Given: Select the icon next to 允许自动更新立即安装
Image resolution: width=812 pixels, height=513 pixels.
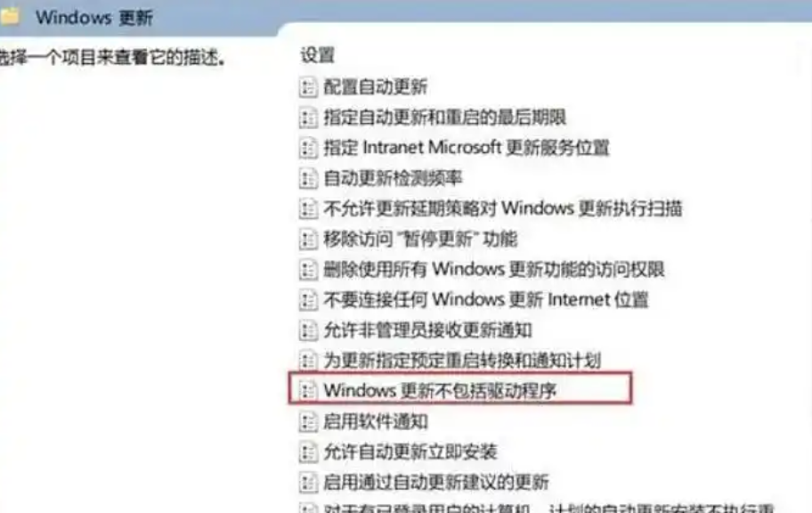Looking at the screenshot, I should pos(308,452).
